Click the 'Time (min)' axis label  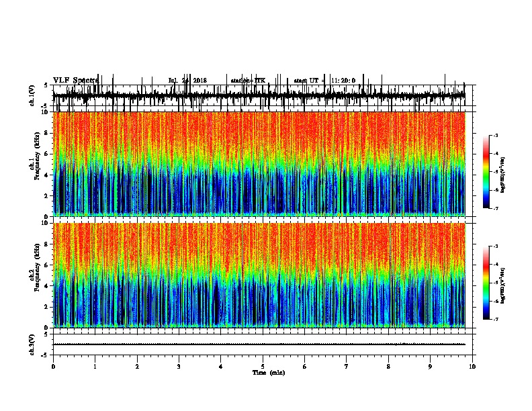point(269,373)
